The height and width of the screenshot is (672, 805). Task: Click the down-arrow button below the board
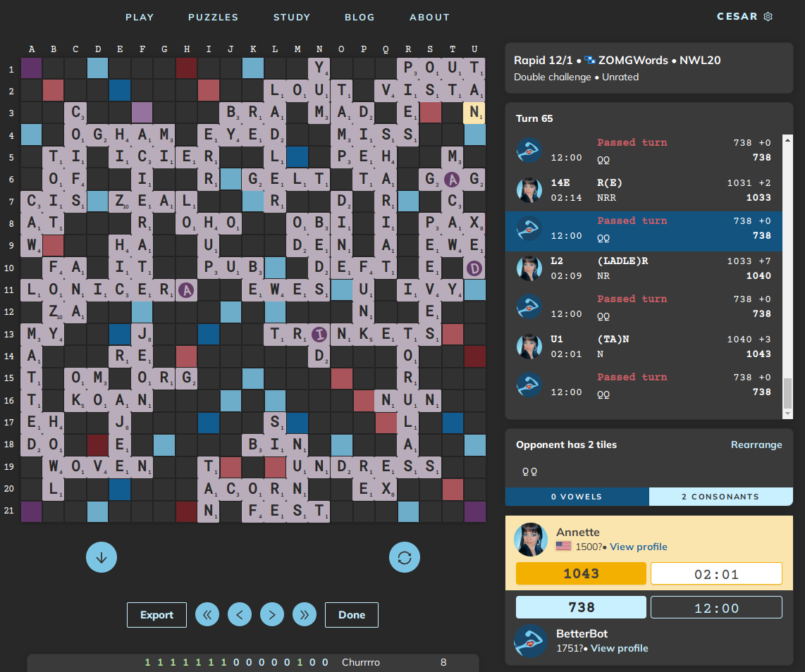102,557
